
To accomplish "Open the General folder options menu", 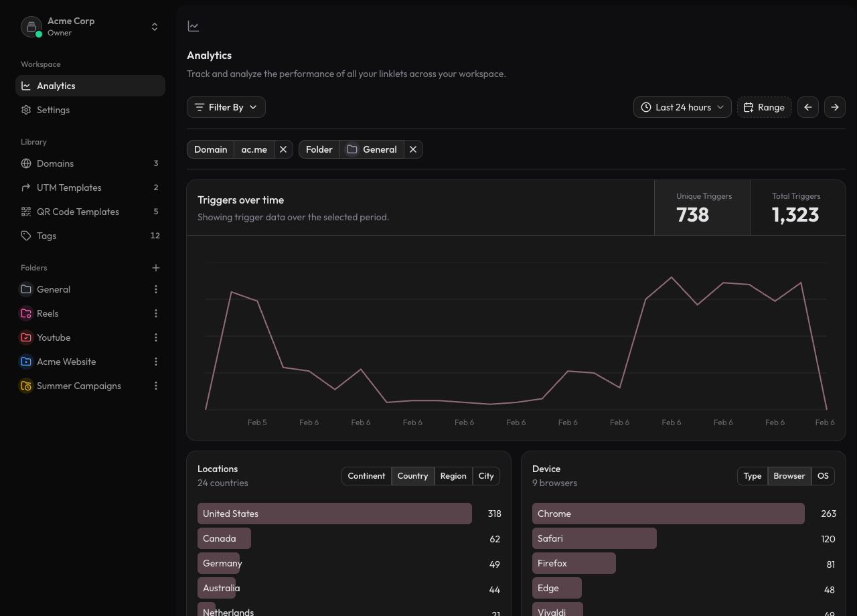I will pyautogui.click(x=155, y=289).
